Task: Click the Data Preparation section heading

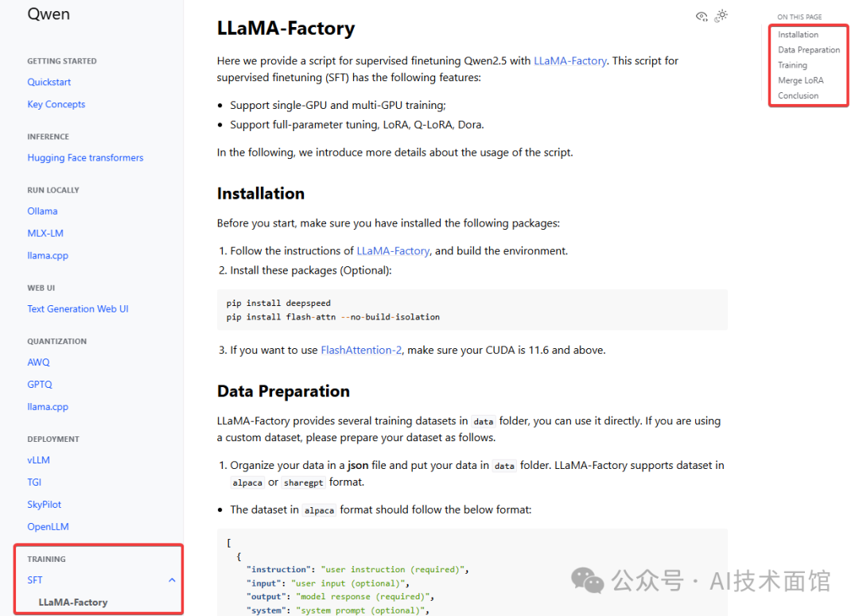Action: click(283, 391)
